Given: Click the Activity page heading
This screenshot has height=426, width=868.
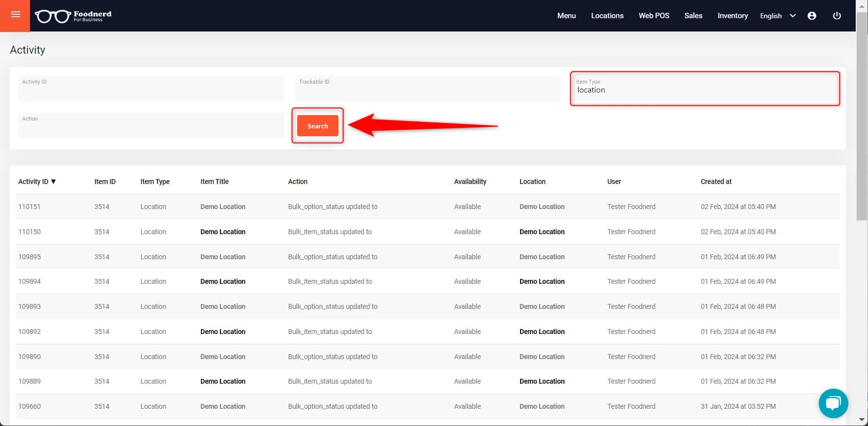Looking at the screenshot, I should click(28, 50).
